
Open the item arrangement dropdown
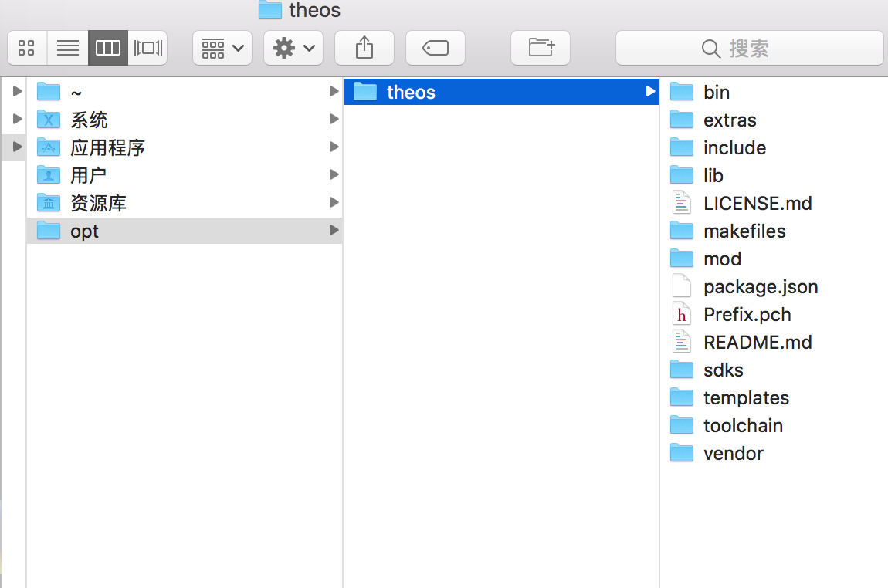222,48
